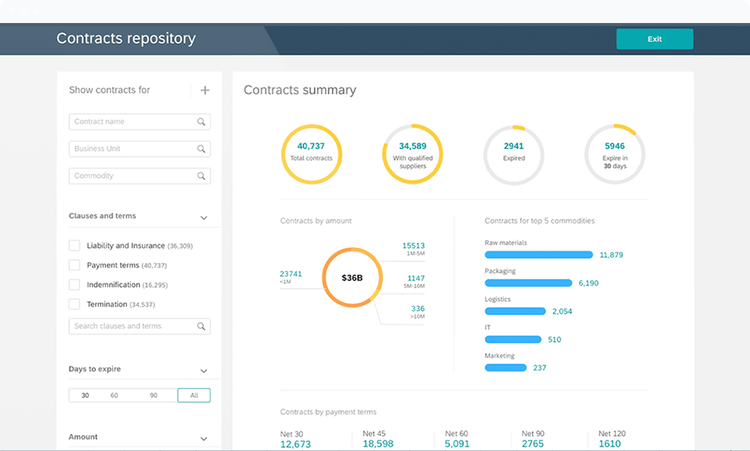Collapse the Days to expire section
This screenshot has width=750, height=451.
204,371
